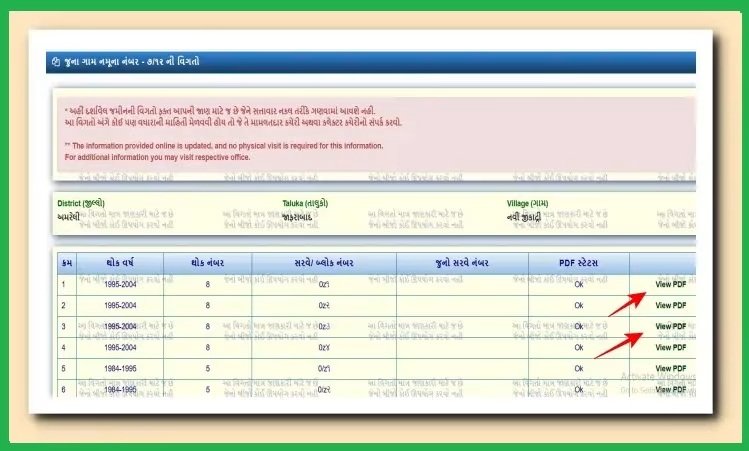Click the થોક વર્ષ column header
749x451 pixels.
(x=120, y=262)
